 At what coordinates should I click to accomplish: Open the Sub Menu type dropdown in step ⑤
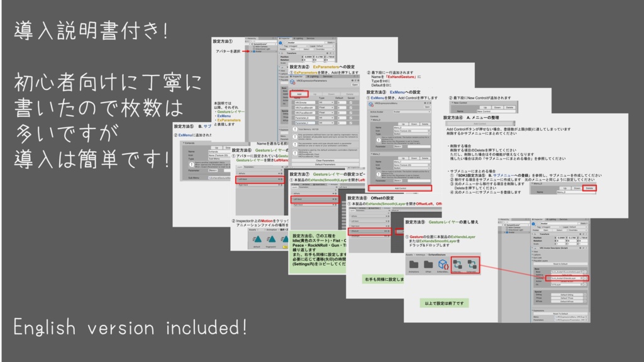point(219,159)
